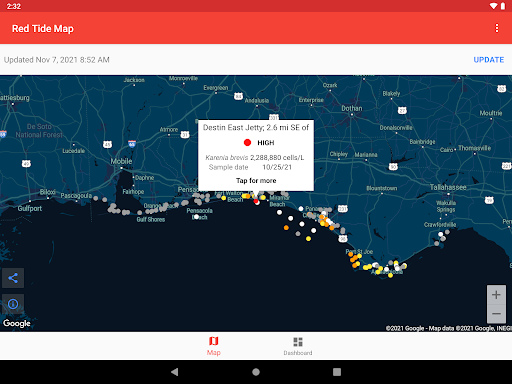Zoom out with the minus button

tap(496, 314)
